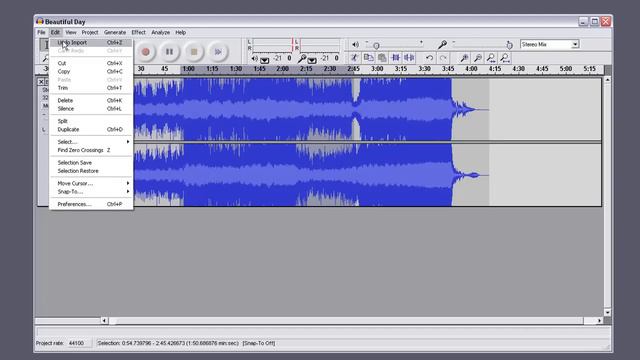Open the Effect menu
Screen dimensions: 640x360
click(x=138, y=32)
